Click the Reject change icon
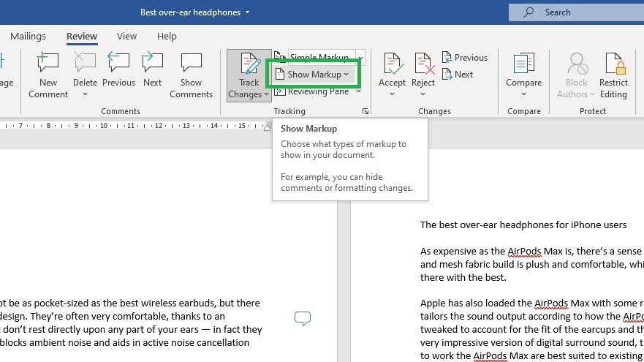 click(x=423, y=64)
